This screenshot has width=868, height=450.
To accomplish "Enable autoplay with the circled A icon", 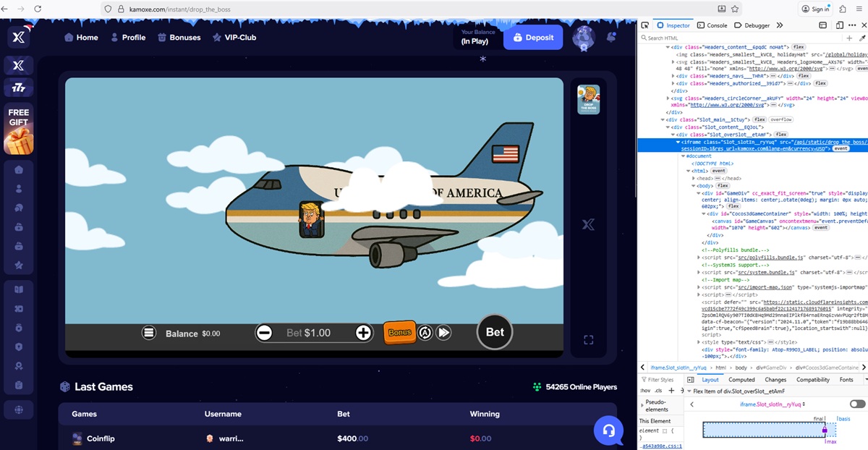I will [426, 333].
